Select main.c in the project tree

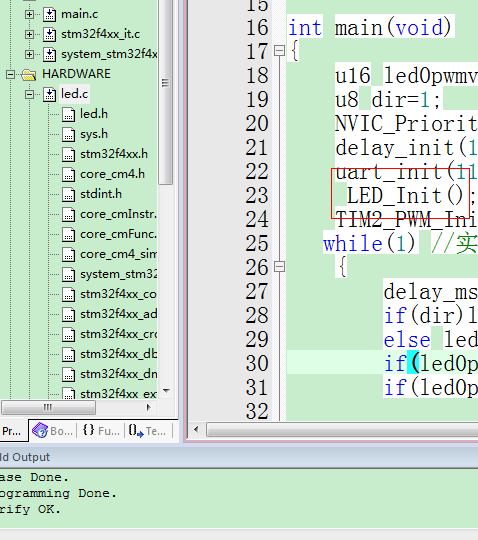click(80, 14)
